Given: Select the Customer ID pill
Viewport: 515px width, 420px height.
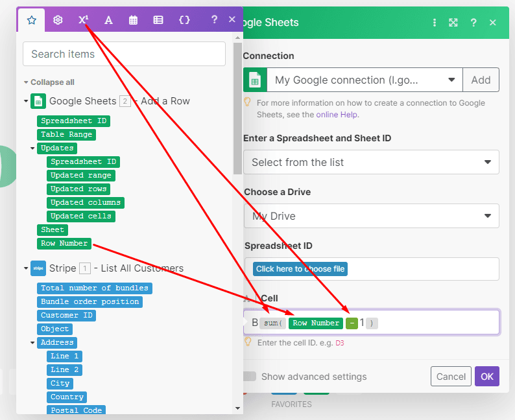Looking at the screenshot, I should click(x=66, y=316).
